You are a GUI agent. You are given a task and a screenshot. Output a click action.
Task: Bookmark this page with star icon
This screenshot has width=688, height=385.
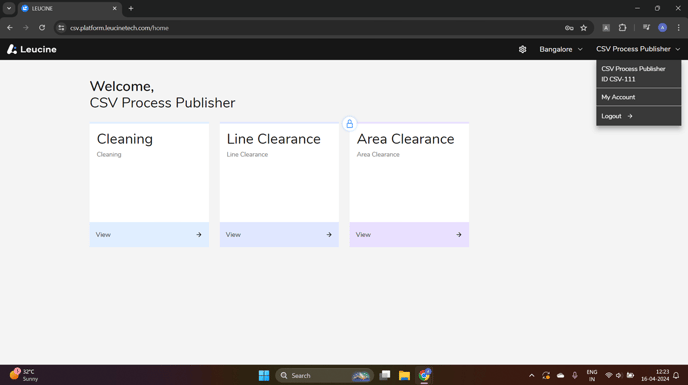tap(584, 28)
